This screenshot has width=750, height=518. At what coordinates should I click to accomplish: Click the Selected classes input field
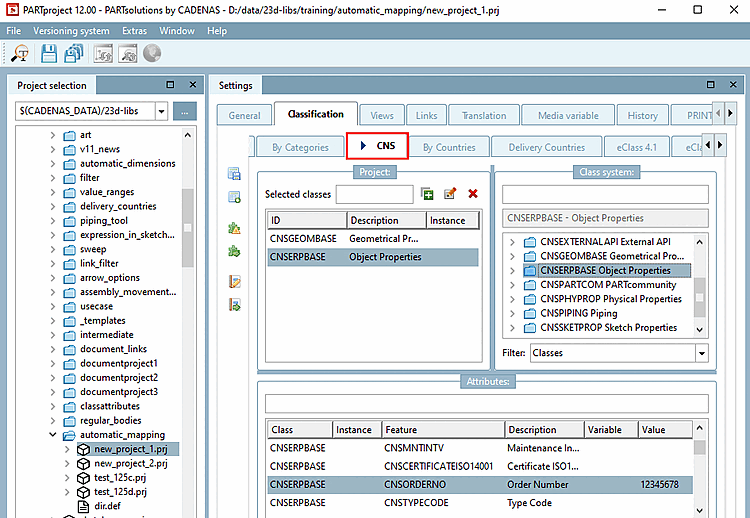[x=374, y=194]
